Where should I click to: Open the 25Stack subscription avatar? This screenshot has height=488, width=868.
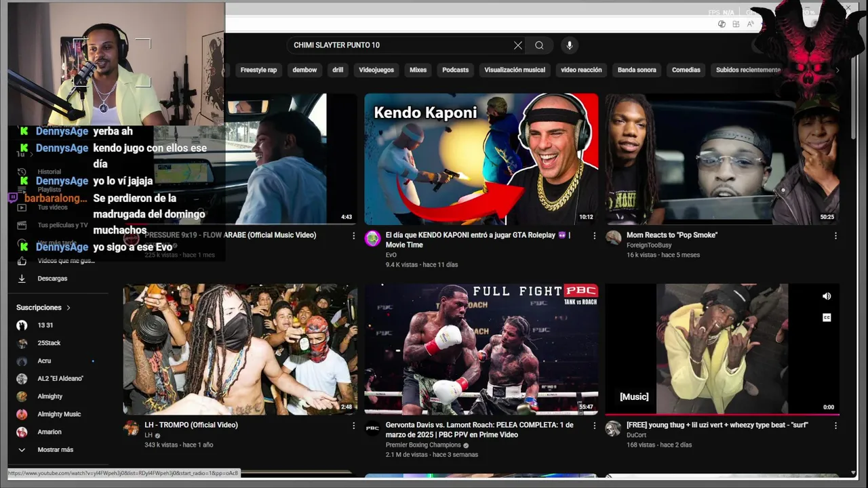22,343
